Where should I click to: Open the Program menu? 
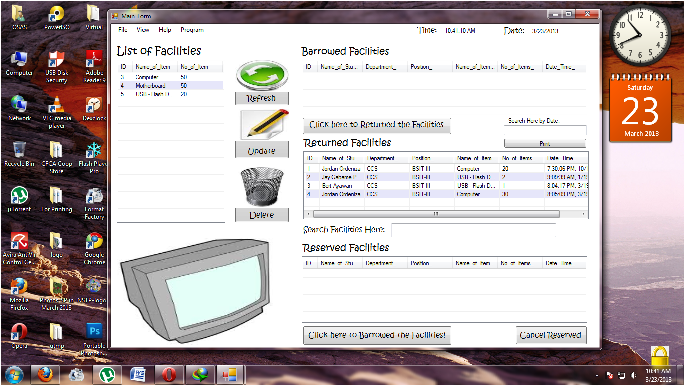(192, 30)
